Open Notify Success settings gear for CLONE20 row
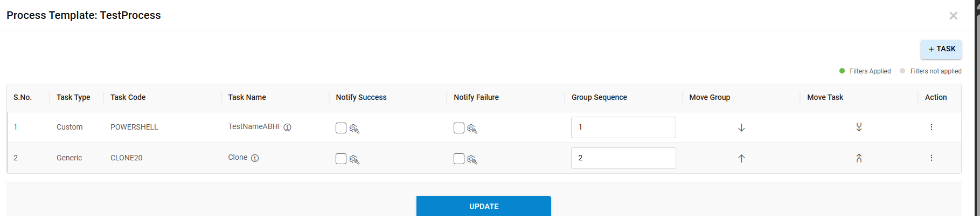 tap(355, 159)
